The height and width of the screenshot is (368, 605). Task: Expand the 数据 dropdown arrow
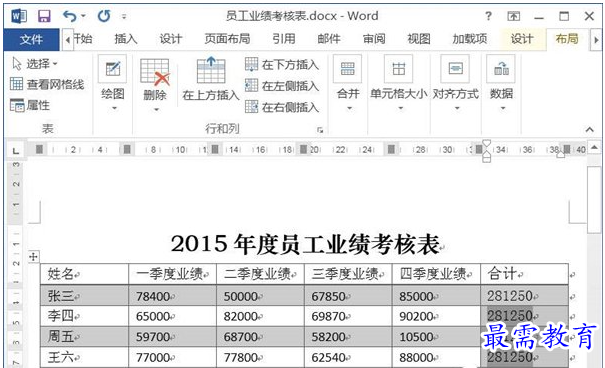503,108
